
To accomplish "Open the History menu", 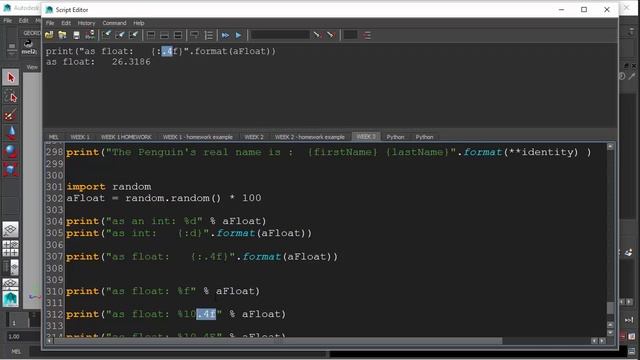I will pyautogui.click(x=86, y=23).
